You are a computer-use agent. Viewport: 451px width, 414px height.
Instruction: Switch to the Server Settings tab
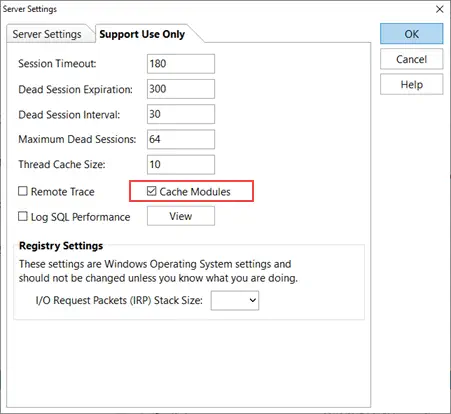pos(47,34)
